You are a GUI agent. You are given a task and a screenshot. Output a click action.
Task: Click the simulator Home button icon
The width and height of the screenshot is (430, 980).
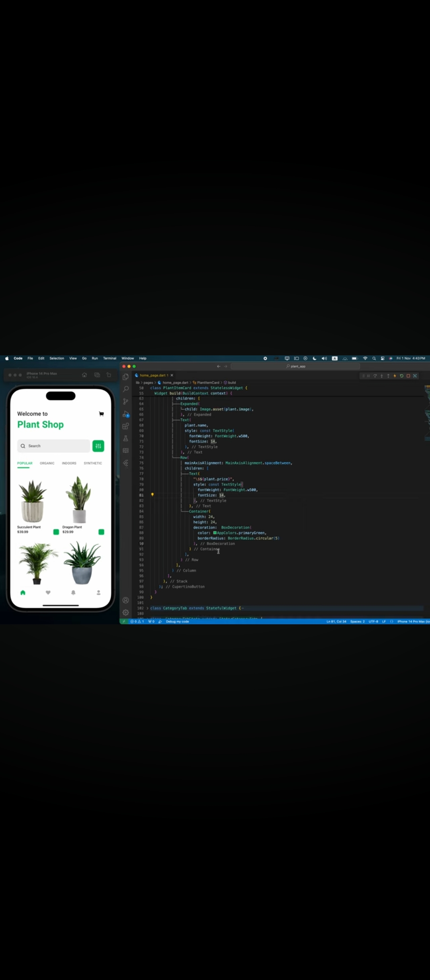pos(84,375)
